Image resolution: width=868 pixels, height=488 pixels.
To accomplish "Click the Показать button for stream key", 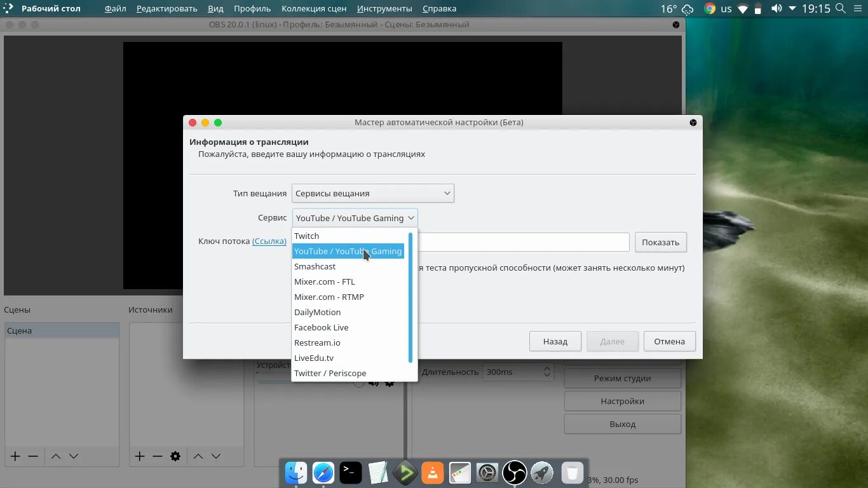I will point(661,242).
